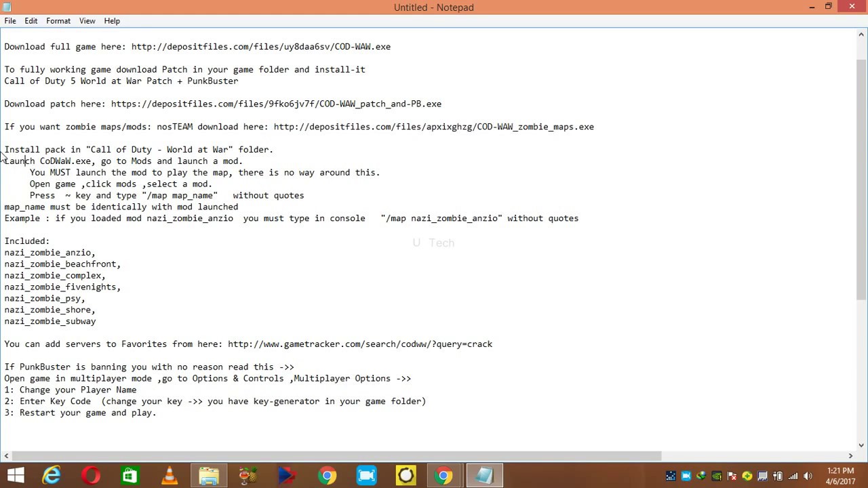Check the battery status tray icon

pyautogui.click(x=778, y=476)
